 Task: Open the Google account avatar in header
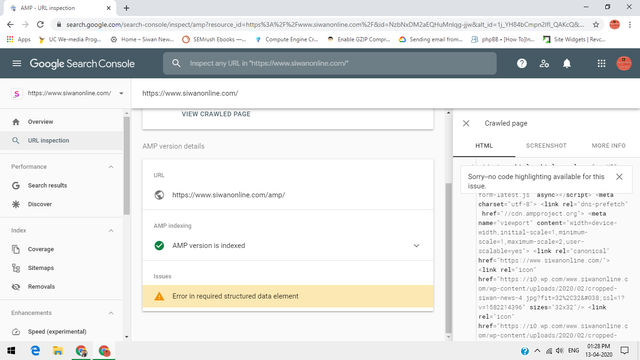pyautogui.click(x=624, y=63)
